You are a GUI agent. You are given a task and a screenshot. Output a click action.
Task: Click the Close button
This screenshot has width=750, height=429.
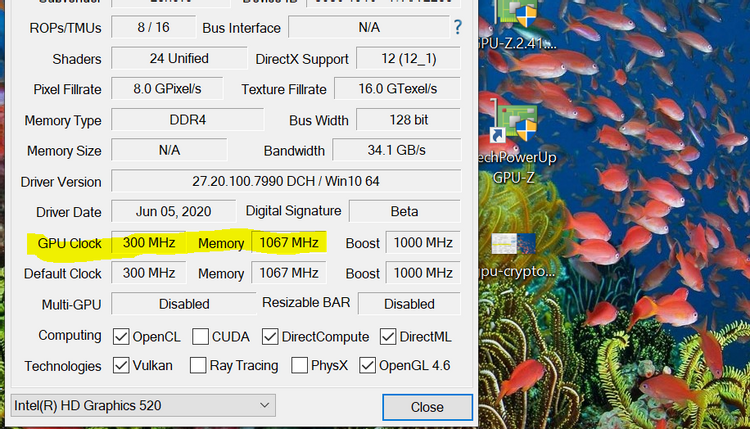(427, 407)
